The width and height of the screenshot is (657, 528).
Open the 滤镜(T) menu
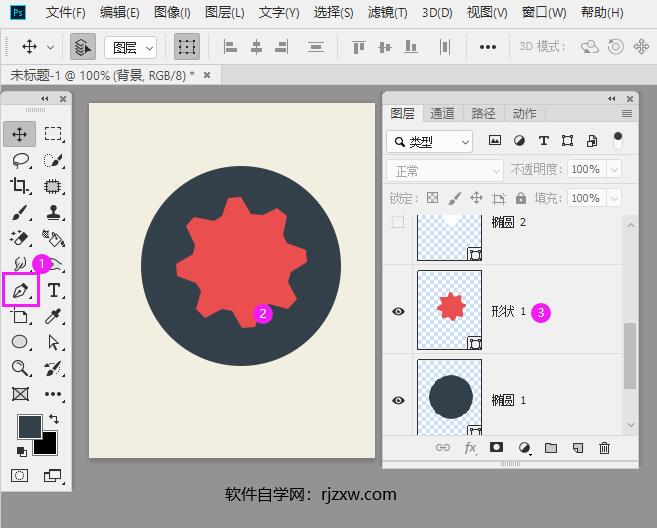(388, 13)
